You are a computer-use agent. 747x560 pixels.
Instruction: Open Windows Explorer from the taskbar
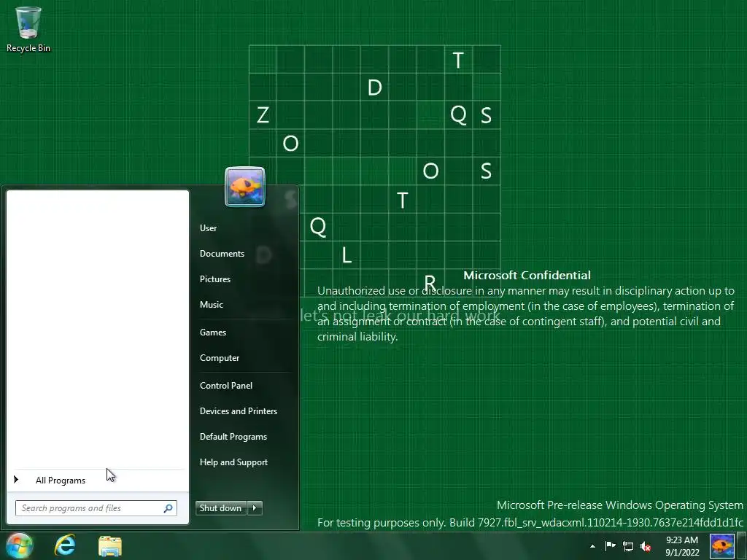click(110, 546)
